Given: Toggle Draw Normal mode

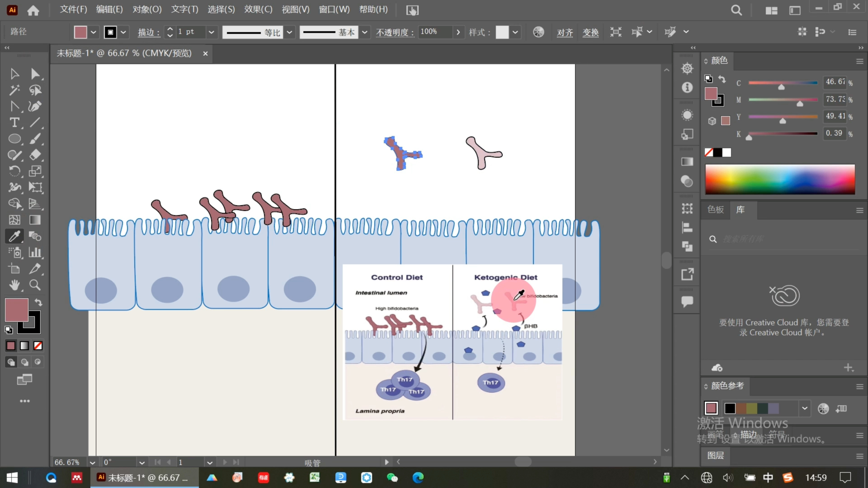Looking at the screenshot, I should (x=11, y=362).
